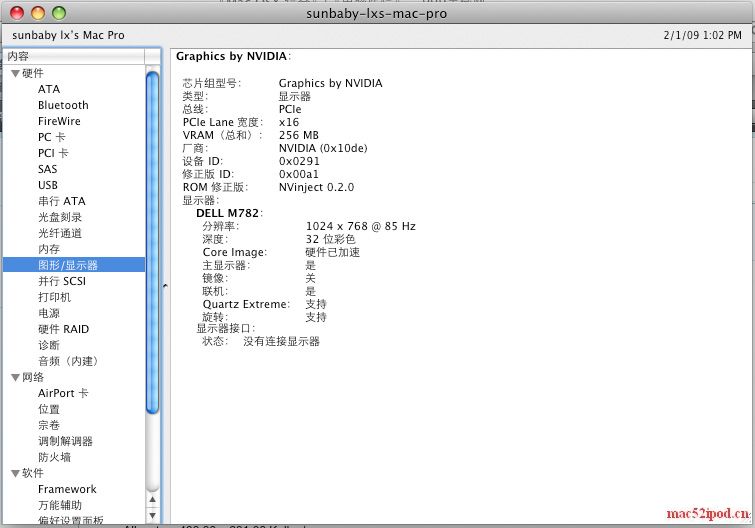This screenshot has height=528, width=755.
Task: Click sunbaby lx's Mac Pro header text
Action: click(x=68, y=35)
